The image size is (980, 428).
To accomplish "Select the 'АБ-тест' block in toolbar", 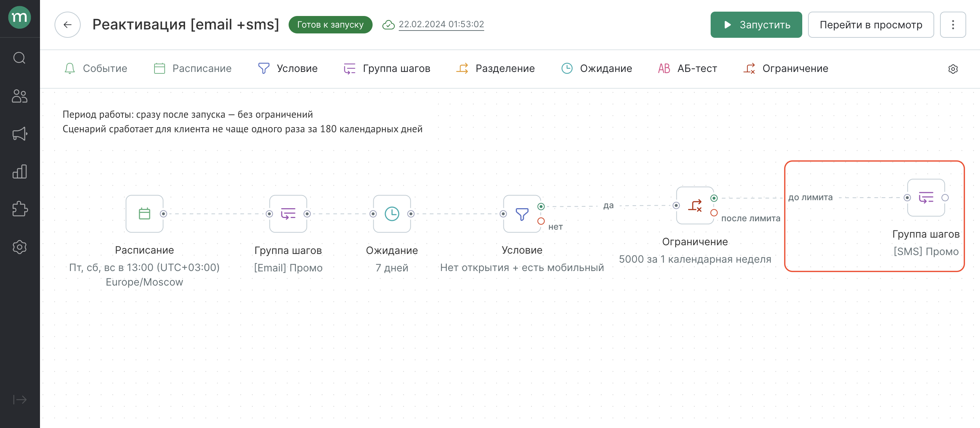I will click(687, 68).
